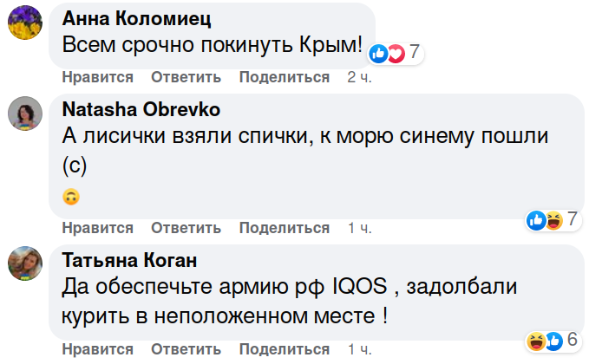
Task: Share Татьяна Коган's comment via Поделиться
Action: coord(285,349)
